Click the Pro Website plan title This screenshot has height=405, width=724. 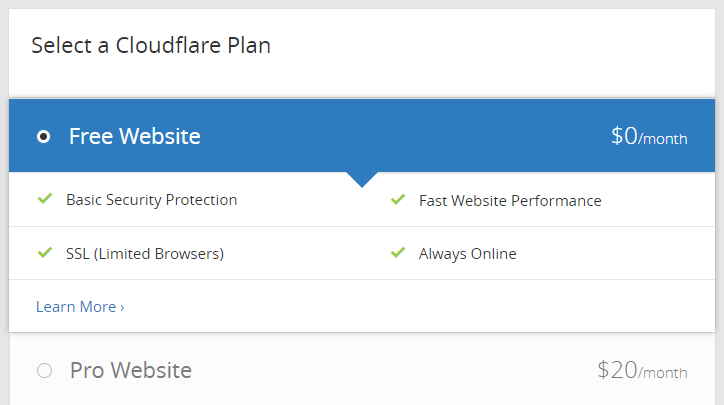pyautogui.click(x=130, y=371)
